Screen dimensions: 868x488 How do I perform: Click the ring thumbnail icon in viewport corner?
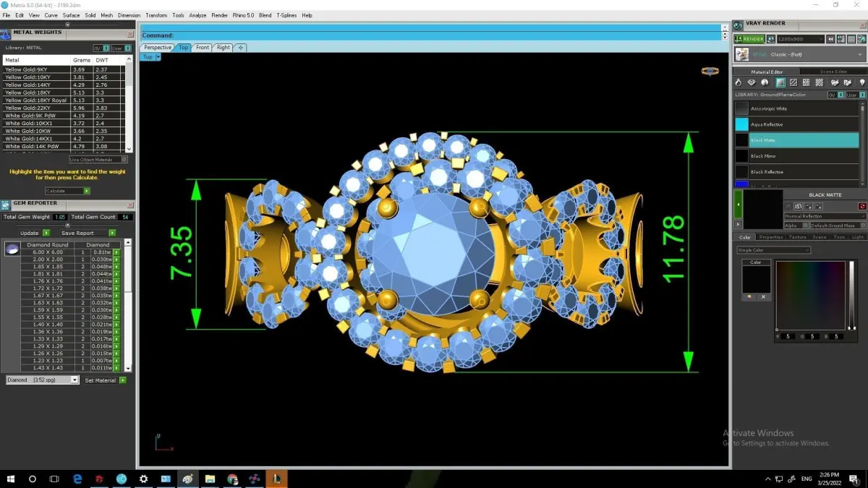coord(710,71)
